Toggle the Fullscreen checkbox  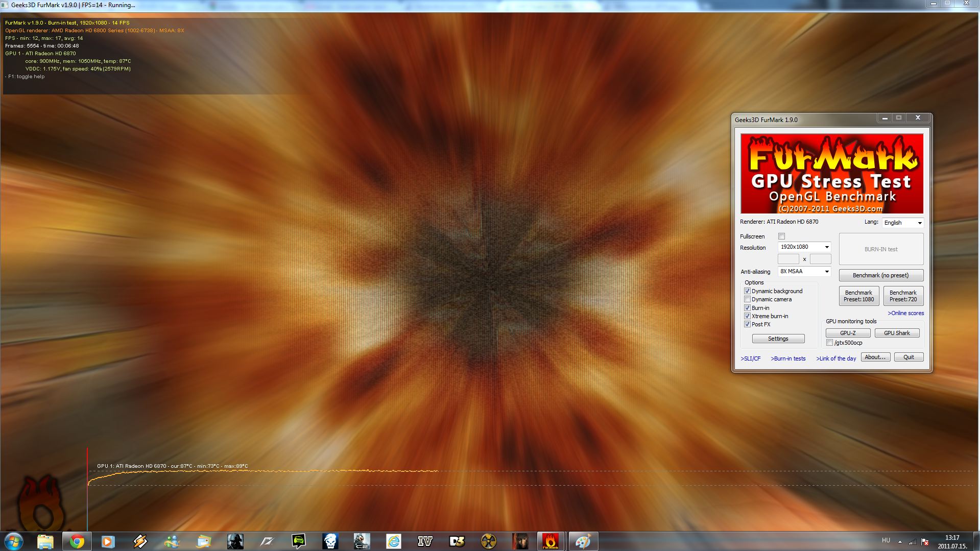coord(781,236)
